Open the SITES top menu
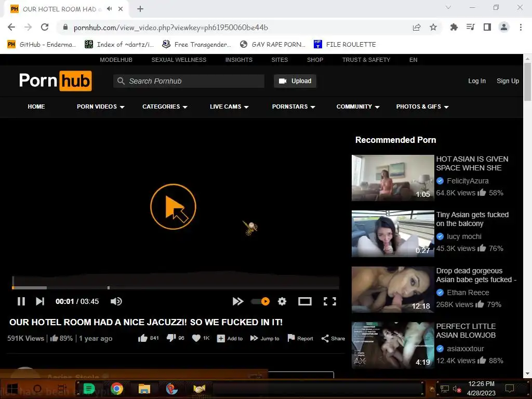532x399 pixels. pos(280,60)
